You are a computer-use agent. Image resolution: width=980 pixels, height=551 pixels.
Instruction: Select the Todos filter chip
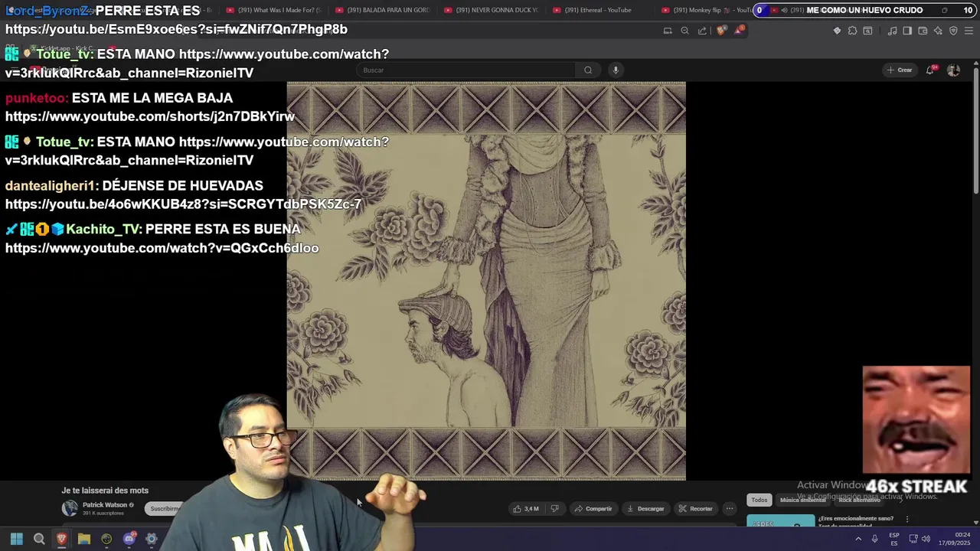[x=759, y=500]
